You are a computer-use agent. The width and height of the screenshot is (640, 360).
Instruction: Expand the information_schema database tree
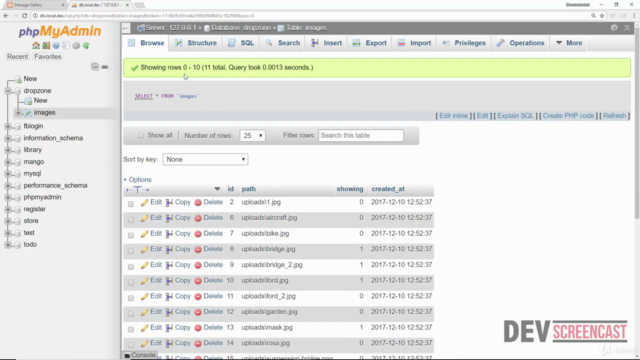coord(8,138)
